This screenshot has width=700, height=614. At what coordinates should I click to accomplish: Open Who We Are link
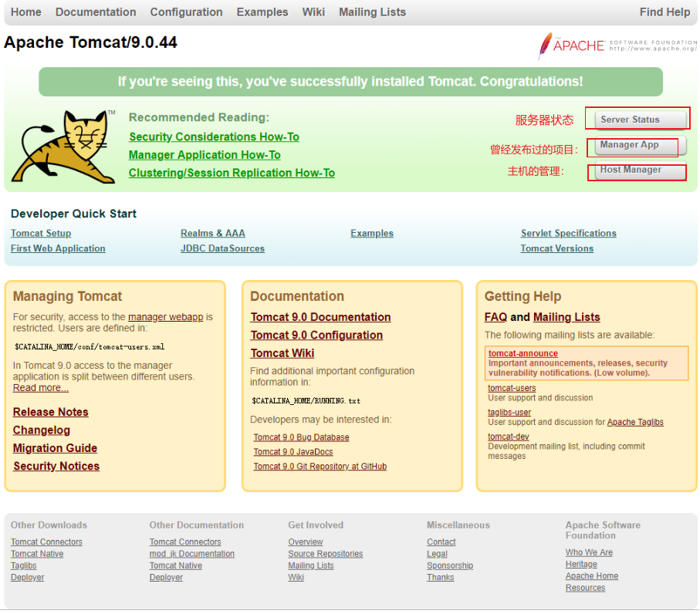[x=589, y=552]
